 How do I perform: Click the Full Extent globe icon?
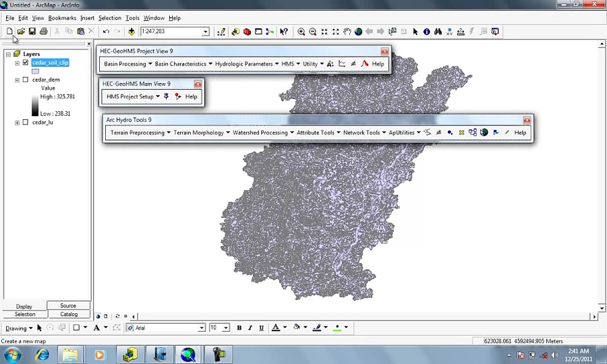point(359,32)
